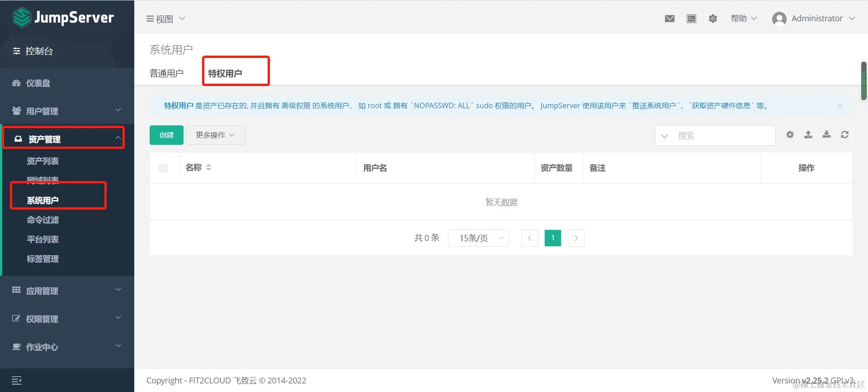Click the export download icon
This screenshot has height=392, width=868.
coord(826,134)
